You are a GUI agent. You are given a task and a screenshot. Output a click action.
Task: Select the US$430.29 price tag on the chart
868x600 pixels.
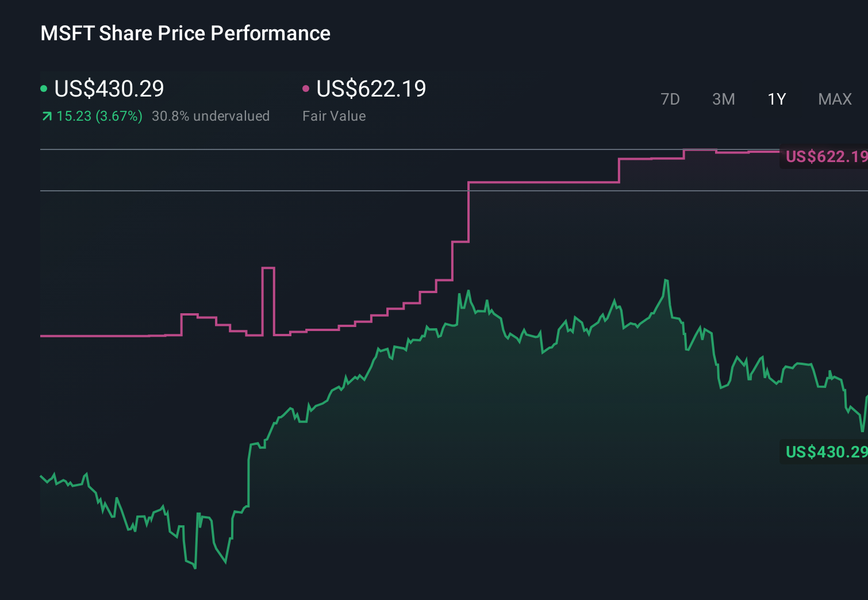point(825,453)
